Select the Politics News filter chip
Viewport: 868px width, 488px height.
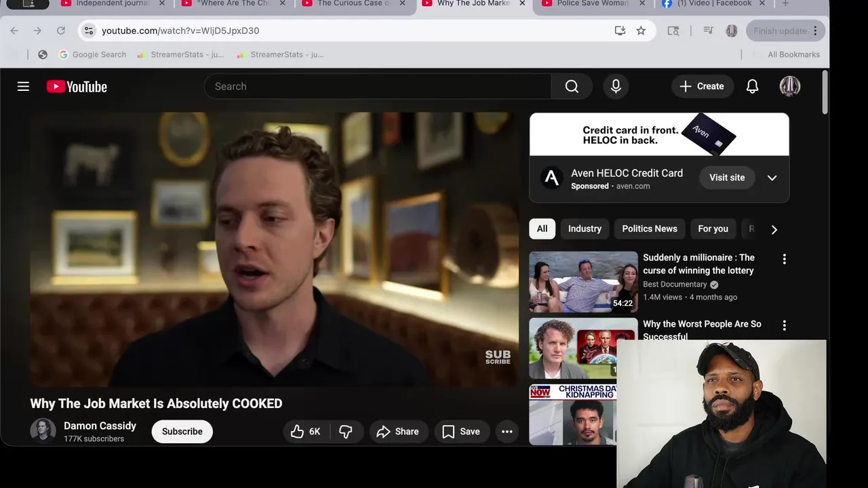click(x=650, y=228)
